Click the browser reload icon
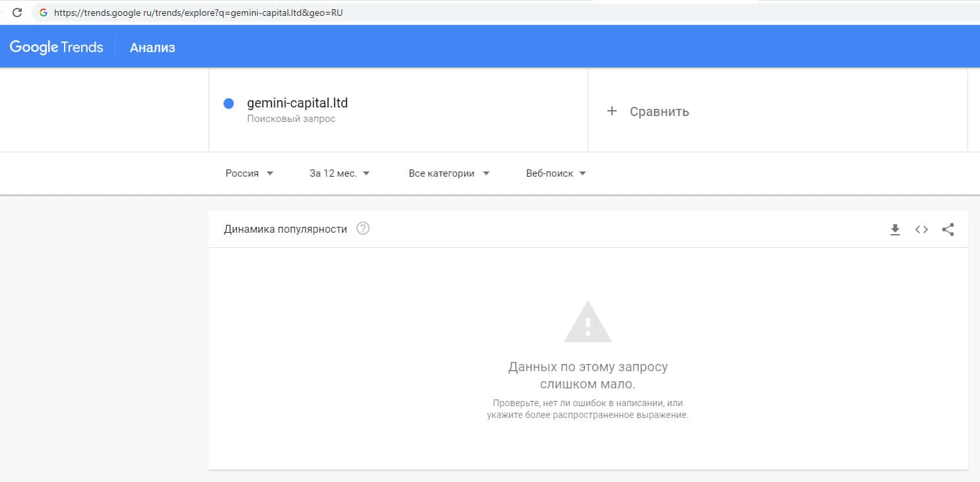980x482 pixels. point(18,13)
